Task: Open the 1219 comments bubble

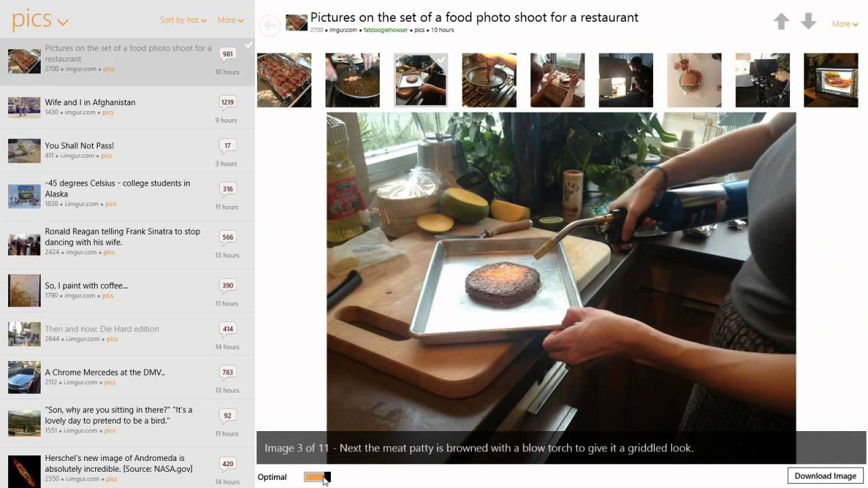Action: [x=228, y=103]
